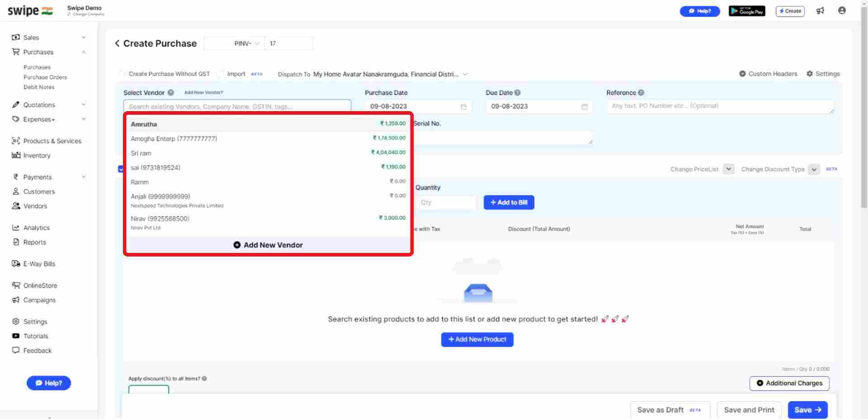Click the Purchases cart icon in sidebar

click(16, 52)
